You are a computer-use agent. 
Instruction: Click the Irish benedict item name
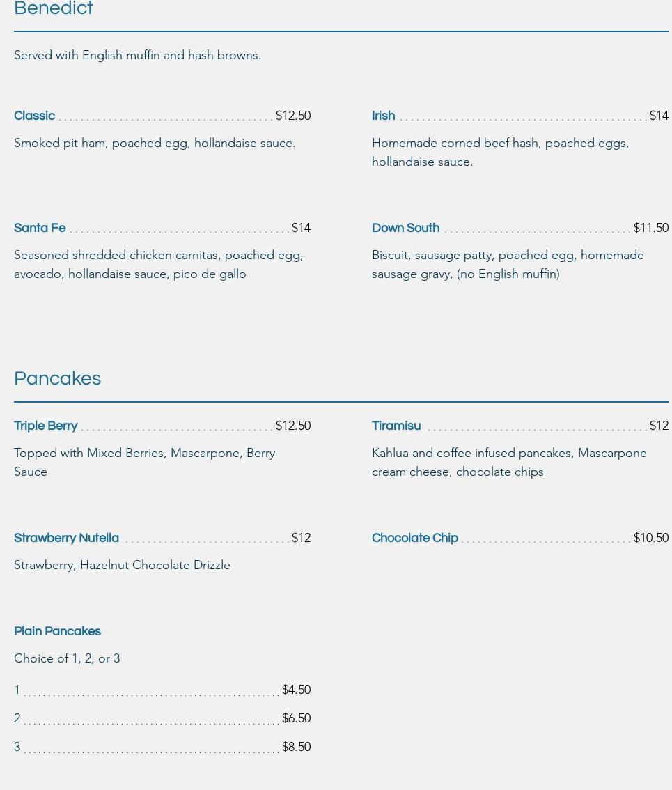(x=383, y=116)
